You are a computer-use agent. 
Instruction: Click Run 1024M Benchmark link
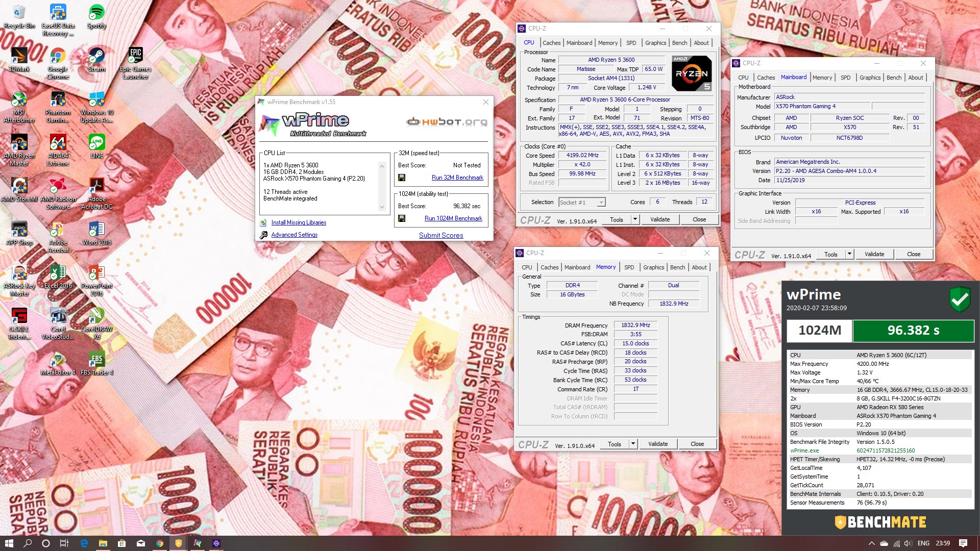pos(453,218)
